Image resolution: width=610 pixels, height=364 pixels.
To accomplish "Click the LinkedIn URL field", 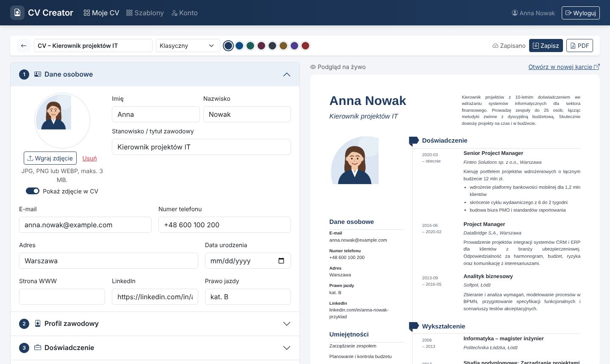I will pos(155,297).
